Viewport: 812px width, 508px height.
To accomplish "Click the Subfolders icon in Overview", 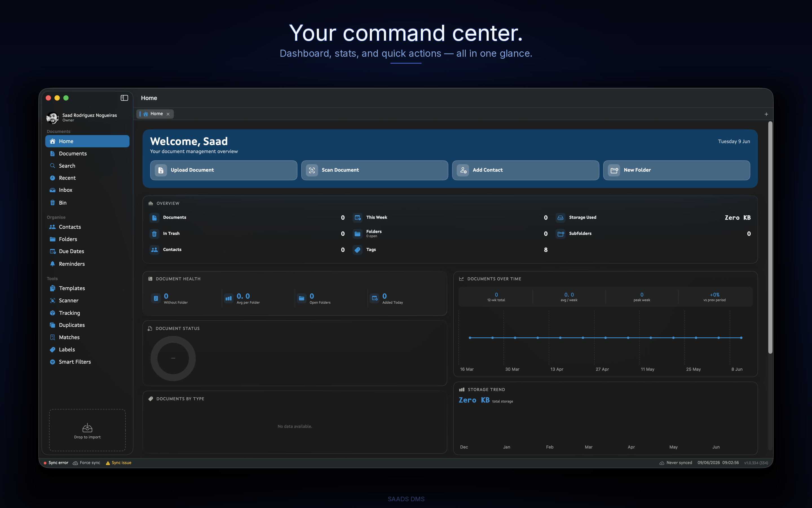I will click(560, 234).
